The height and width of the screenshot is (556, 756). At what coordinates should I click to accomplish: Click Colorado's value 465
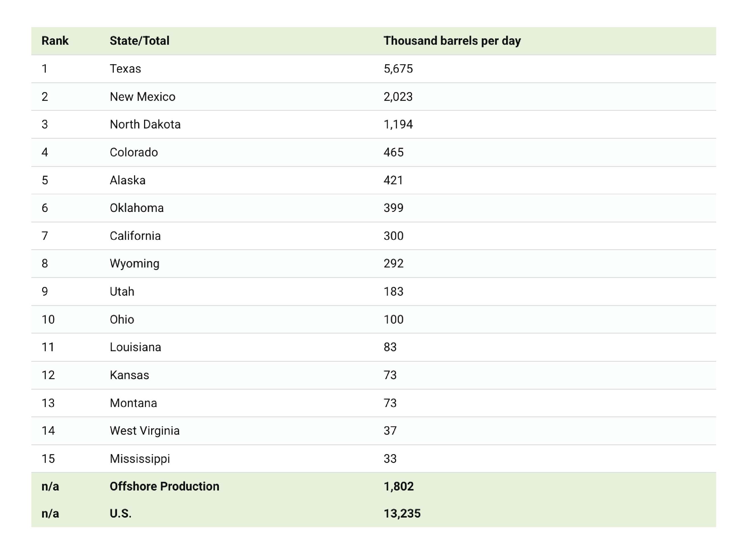pos(393,152)
